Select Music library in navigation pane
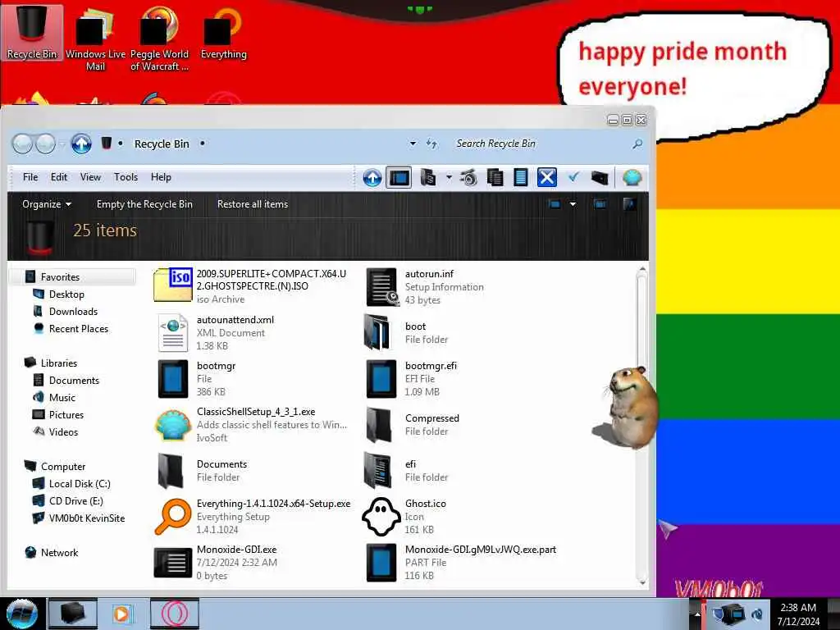 [62, 398]
